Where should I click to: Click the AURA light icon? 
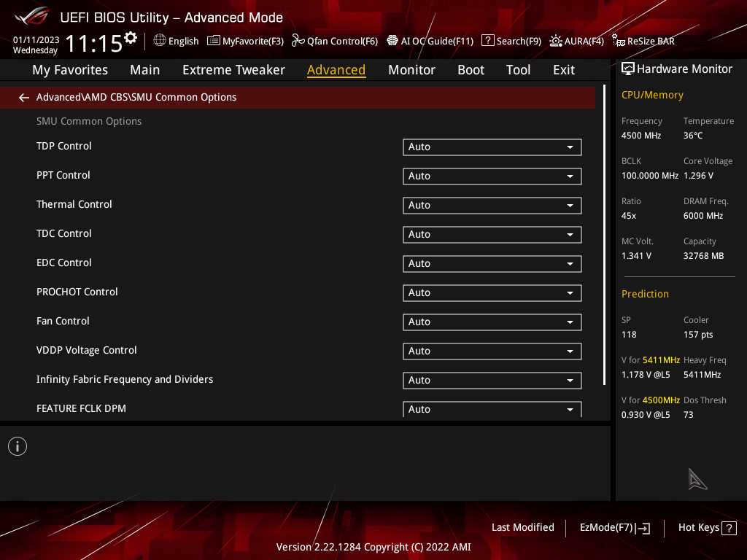pos(555,41)
